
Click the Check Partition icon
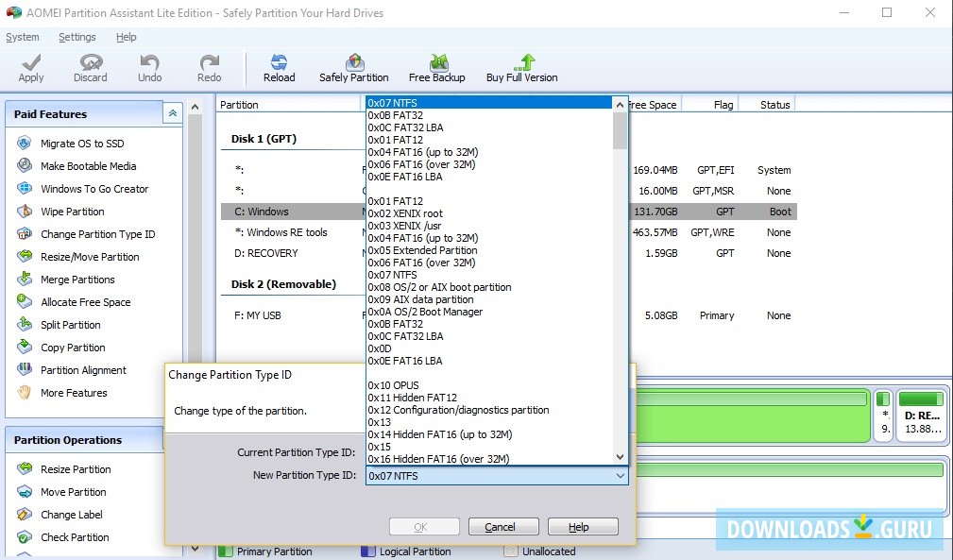[25, 537]
